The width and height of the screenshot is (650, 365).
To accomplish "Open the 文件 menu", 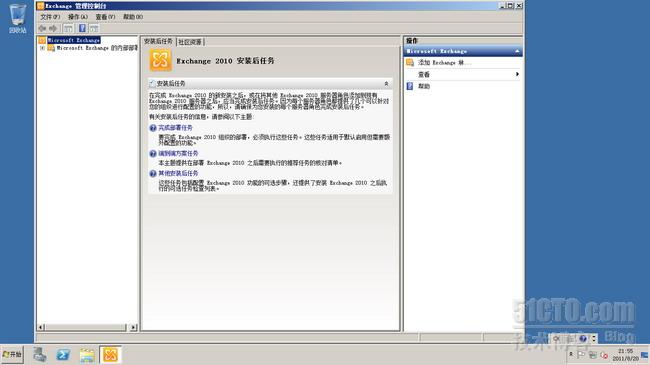I will (x=50, y=17).
